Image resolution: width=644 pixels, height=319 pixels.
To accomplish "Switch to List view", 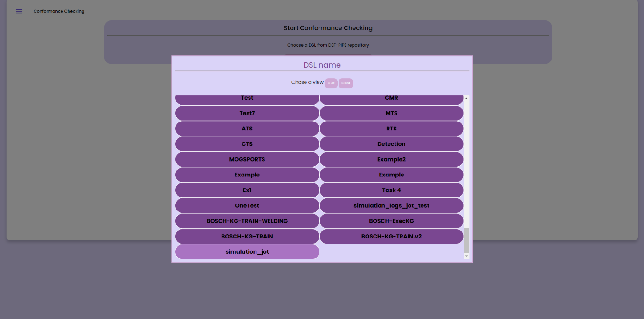I will pyautogui.click(x=331, y=83).
